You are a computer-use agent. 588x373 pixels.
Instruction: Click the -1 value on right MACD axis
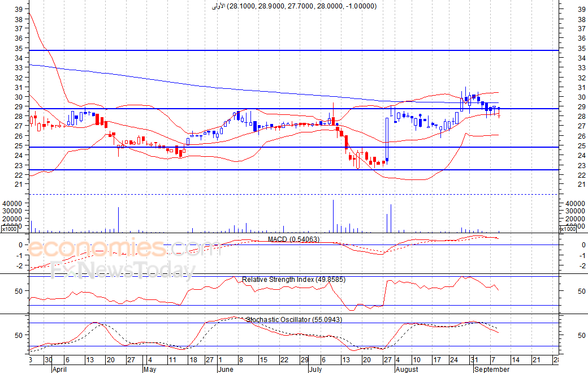pos(582,255)
